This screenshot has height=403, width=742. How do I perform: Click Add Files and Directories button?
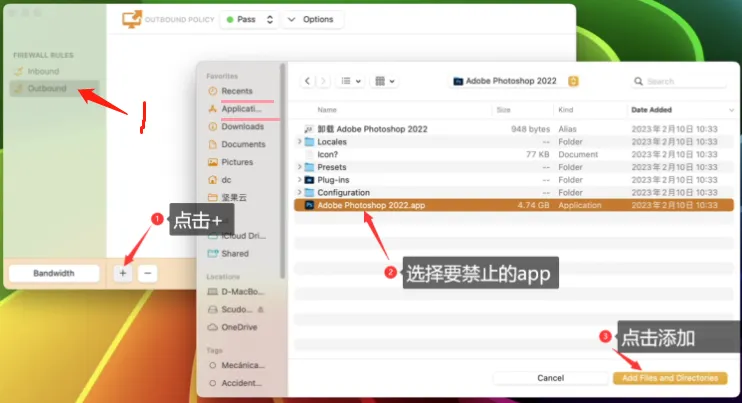point(669,378)
